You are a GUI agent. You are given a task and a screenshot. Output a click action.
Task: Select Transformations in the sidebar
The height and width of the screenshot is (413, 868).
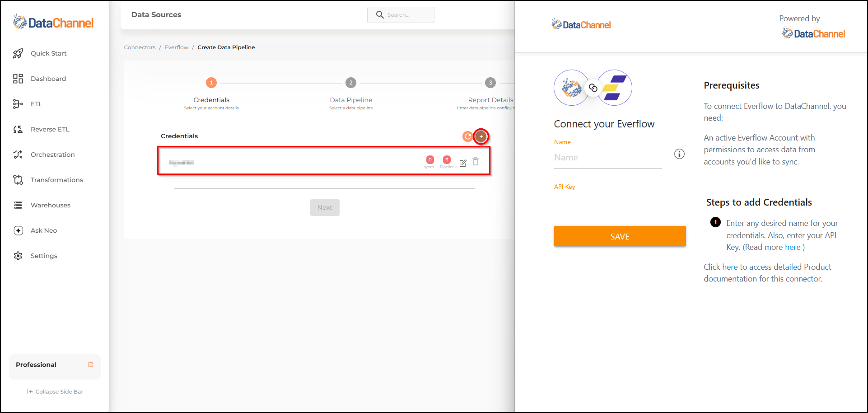[57, 180]
